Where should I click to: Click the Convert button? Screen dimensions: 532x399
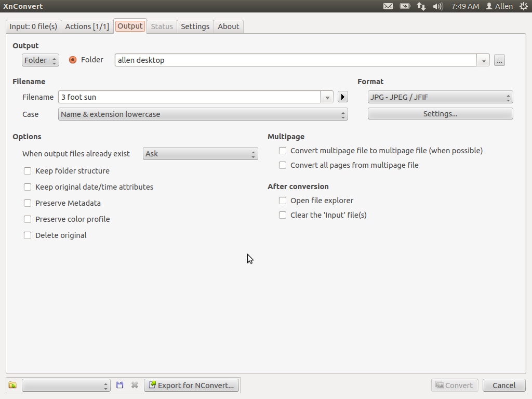(455, 385)
